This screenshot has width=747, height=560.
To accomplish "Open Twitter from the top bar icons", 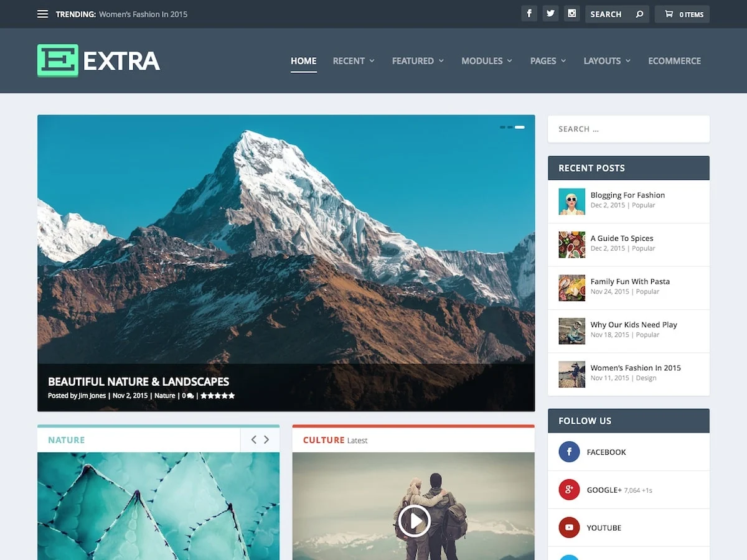I will [550, 13].
